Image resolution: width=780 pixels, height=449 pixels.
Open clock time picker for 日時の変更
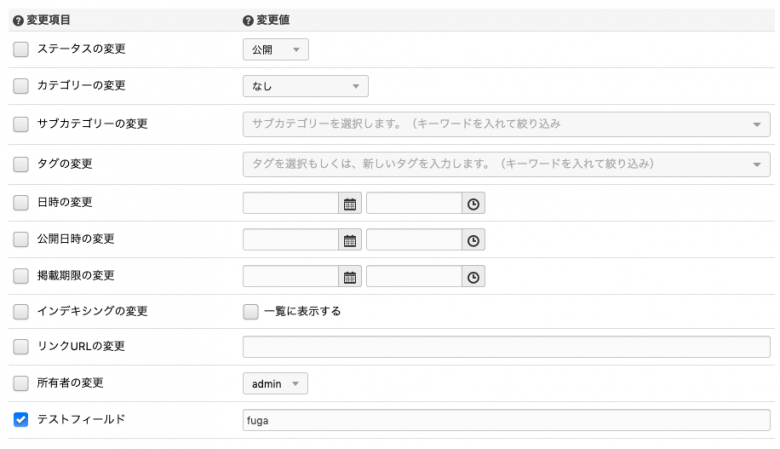click(473, 204)
